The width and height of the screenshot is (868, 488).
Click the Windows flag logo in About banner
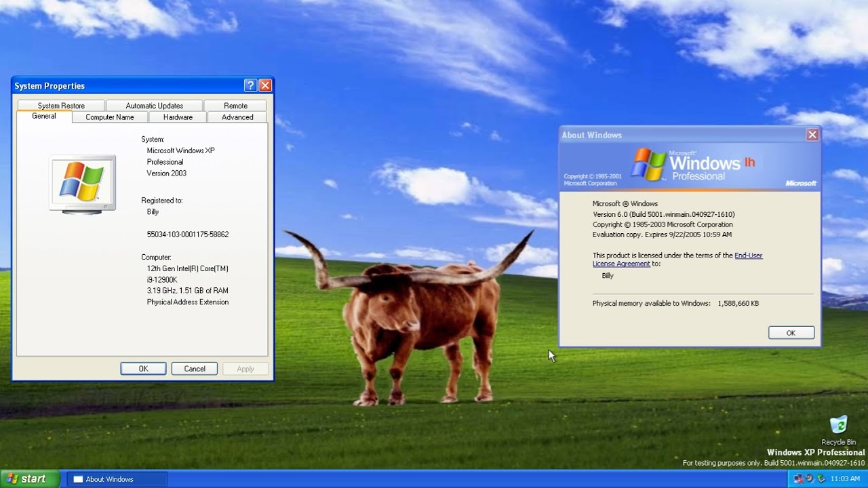[648, 165]
